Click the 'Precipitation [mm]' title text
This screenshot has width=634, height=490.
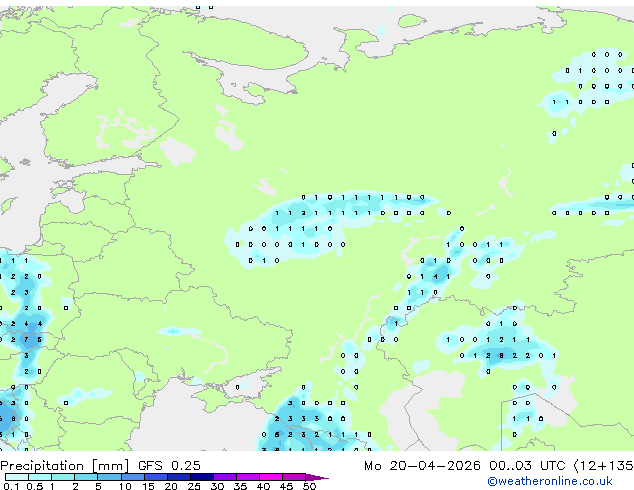click(x=65, y=466)
